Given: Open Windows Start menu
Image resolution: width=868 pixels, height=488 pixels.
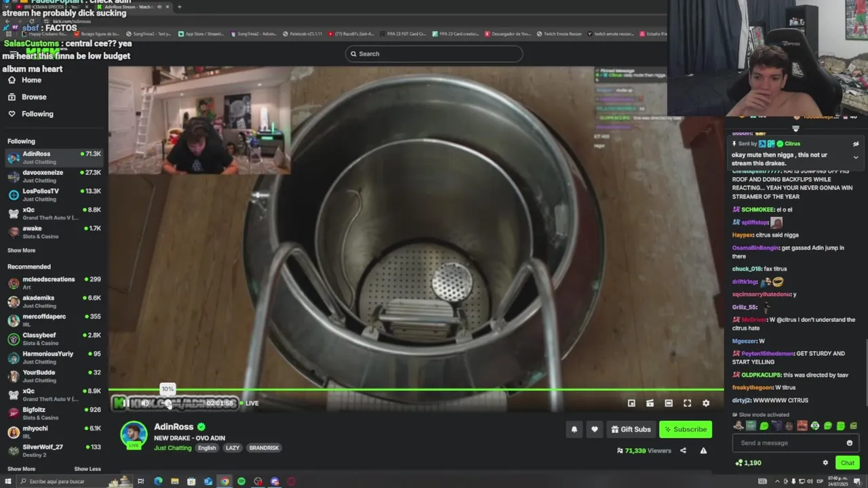Looking at the screenshot, I should (7, 481).
